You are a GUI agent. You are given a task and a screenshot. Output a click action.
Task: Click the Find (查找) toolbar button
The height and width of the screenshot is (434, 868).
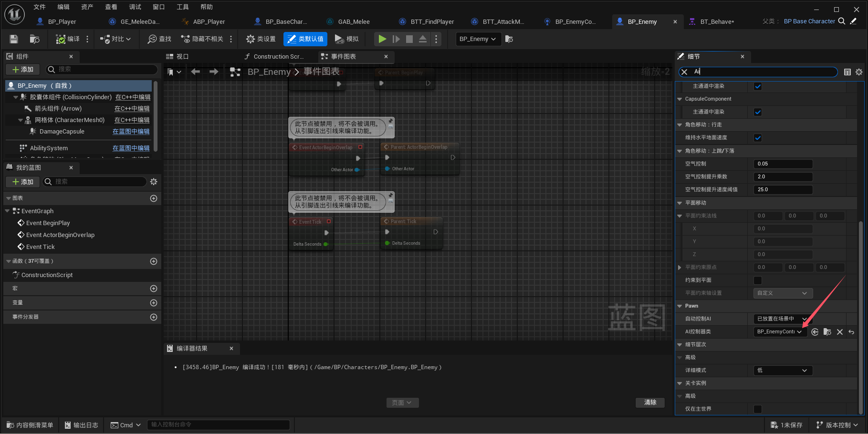click(x=159, y=39)
